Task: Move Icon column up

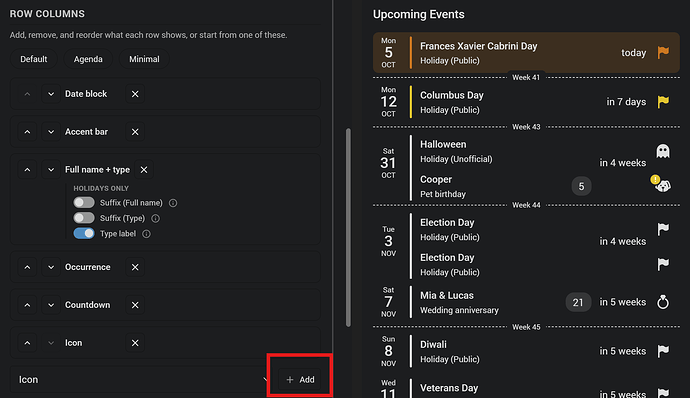Action: [27, 343]
